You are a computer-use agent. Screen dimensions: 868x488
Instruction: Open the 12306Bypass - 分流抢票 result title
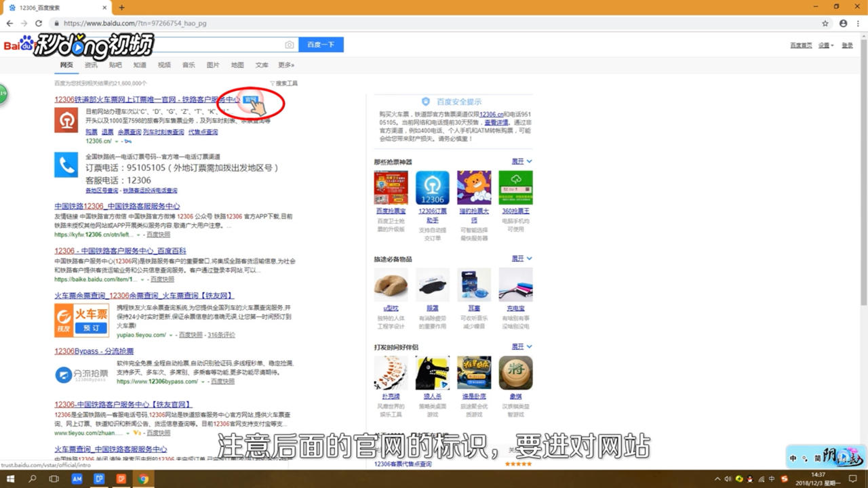click(94, 351)
